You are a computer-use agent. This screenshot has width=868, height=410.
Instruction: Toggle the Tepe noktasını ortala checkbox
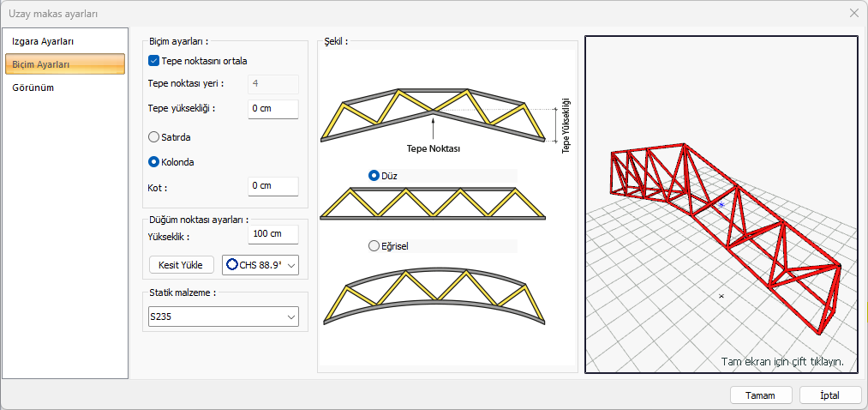click(x=154, y=61)
